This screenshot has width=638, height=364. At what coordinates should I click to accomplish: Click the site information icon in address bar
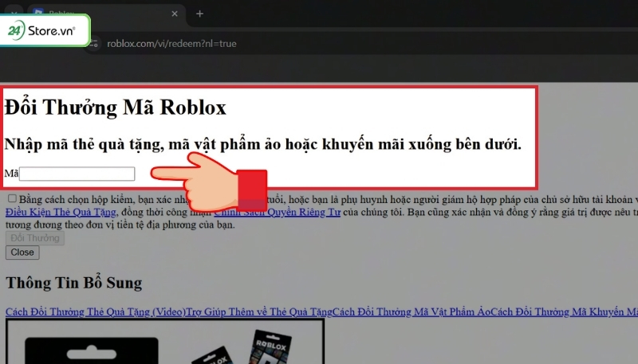click(94, 44)
